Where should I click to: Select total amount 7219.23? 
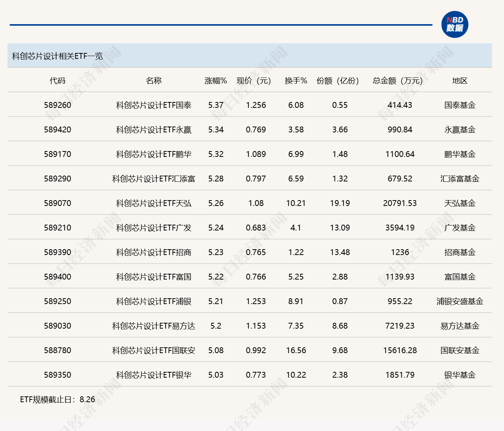point(400,326)
